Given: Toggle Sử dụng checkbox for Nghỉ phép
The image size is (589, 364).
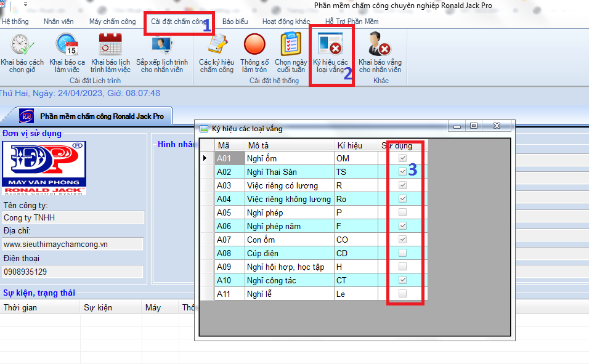Looking at the screenshot, I should (x=403, y=212).
